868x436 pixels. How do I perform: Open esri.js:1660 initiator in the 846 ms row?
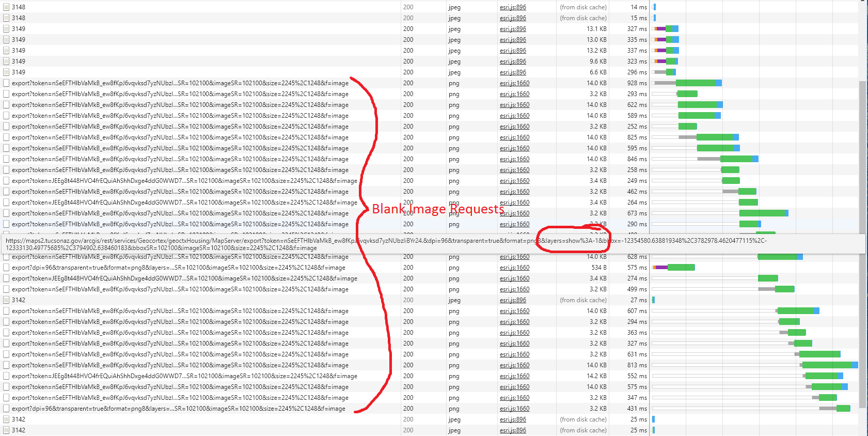click(x=514, y=159)
